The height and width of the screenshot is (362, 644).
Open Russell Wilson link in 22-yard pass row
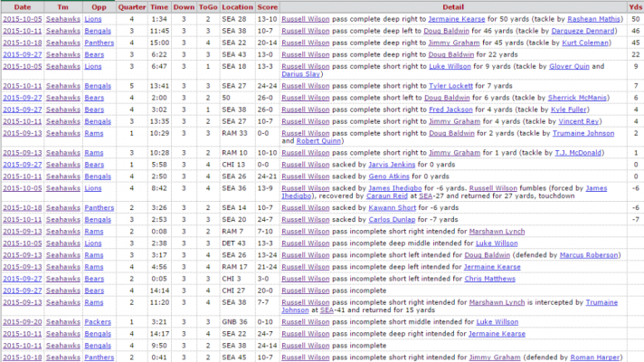(305, 54)
